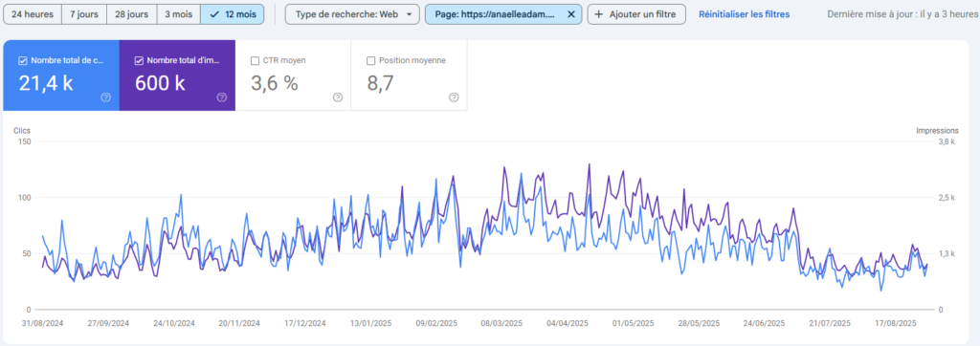Click the Dernière mise à jour status text
Viewport: 980px width, 346px height.
(903, 14)
